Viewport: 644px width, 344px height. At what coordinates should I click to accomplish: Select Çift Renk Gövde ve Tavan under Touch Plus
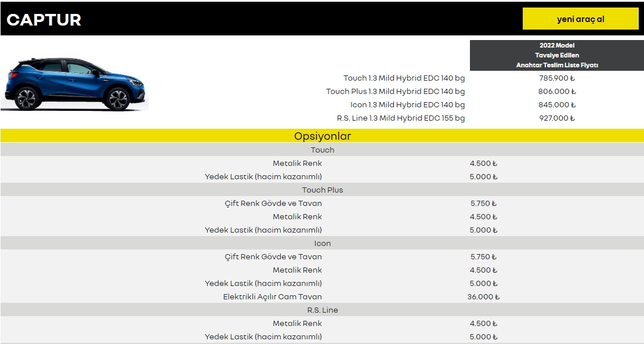(x=273, y=204)
